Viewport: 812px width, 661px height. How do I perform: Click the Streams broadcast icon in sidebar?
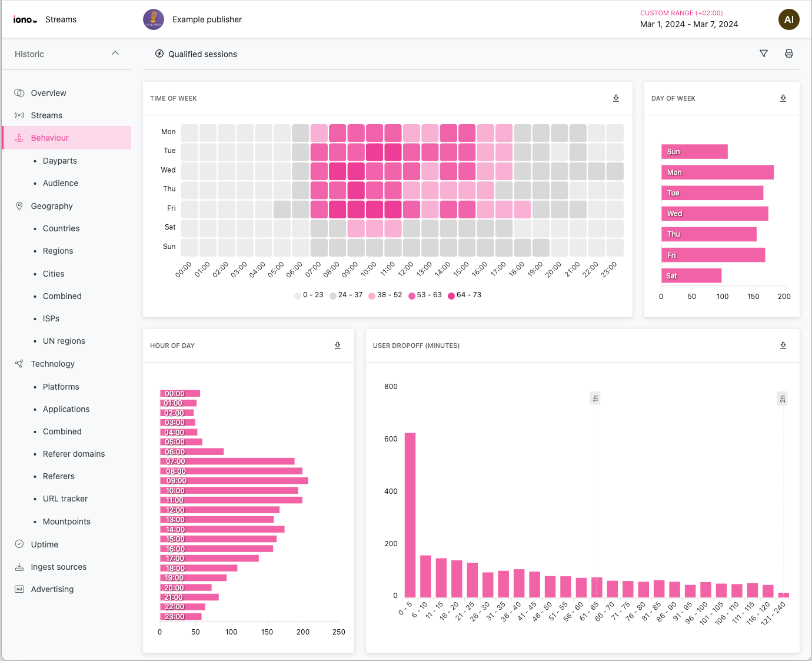19,115
